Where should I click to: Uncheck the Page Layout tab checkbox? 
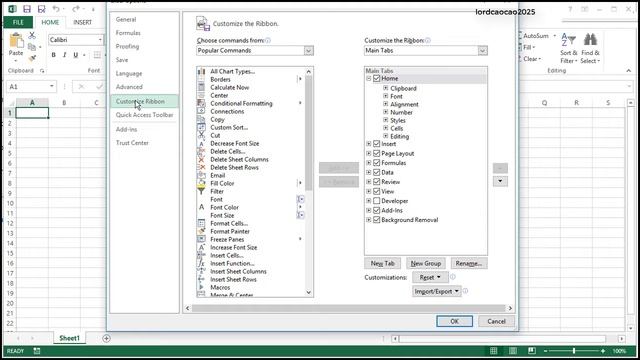tap(377, 153)
